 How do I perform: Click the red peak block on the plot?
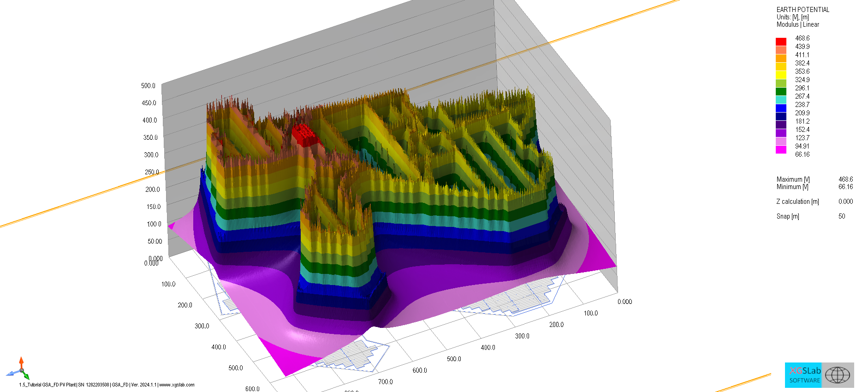point(305,135)
